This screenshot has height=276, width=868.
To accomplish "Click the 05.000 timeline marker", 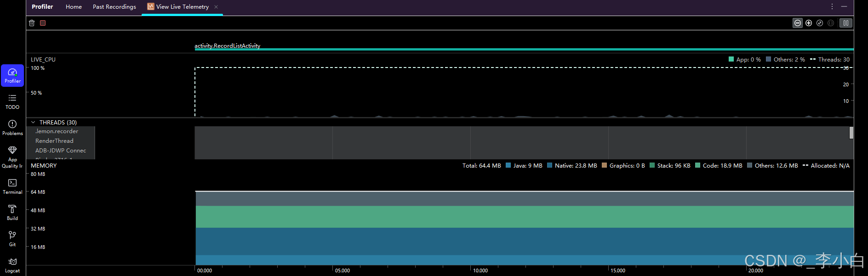I will [x=343, y=270].
